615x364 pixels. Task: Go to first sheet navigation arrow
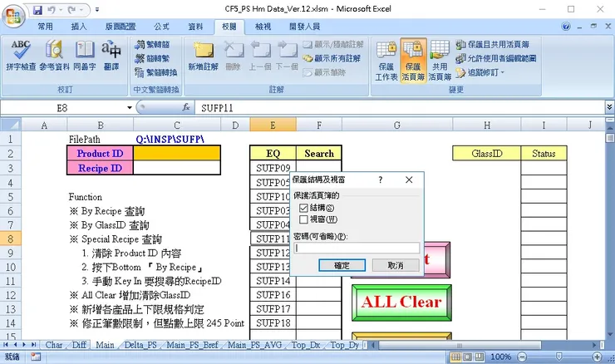[x=6, y=345]
